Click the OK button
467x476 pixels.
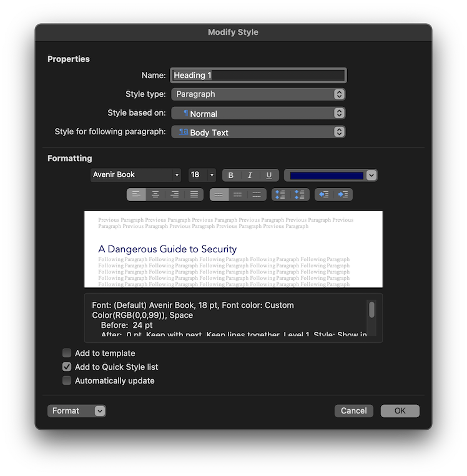coord(400,411)
